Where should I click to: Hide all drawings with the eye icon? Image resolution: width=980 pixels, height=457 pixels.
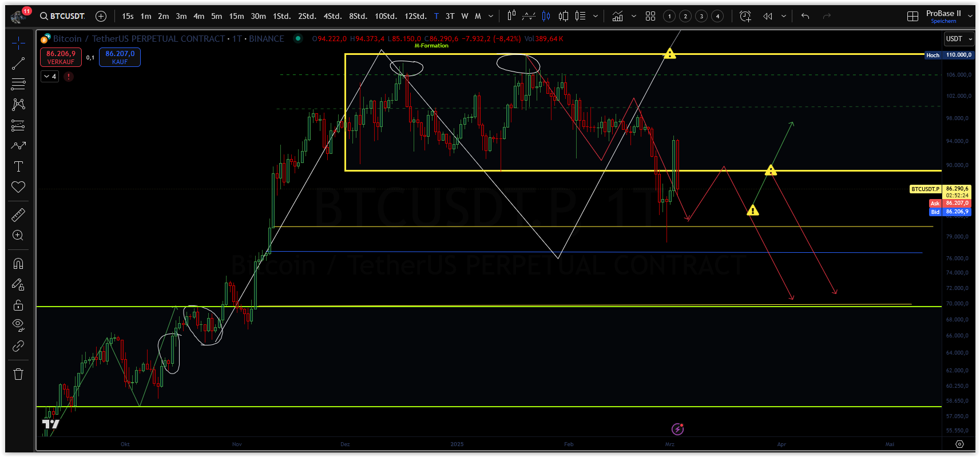point(18,325)
